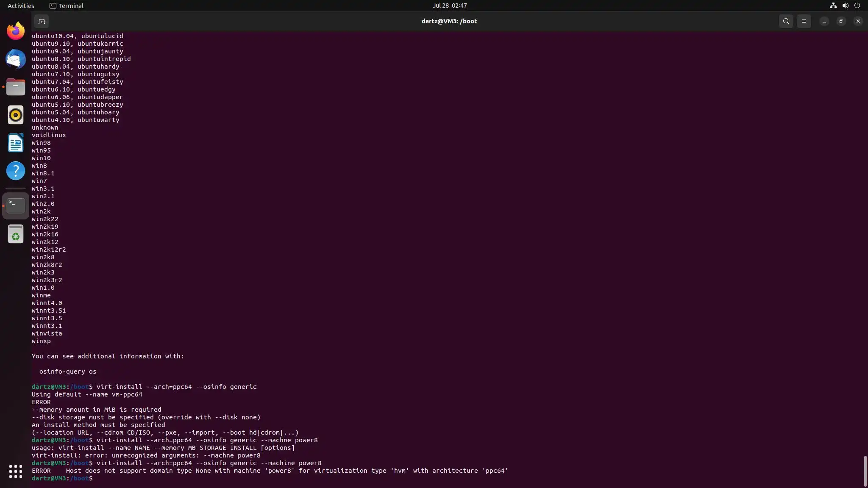The width and height of the screenshot is (868, 488).
Task: Launch Firefox from the dock
Action: (x=16, y=31)
